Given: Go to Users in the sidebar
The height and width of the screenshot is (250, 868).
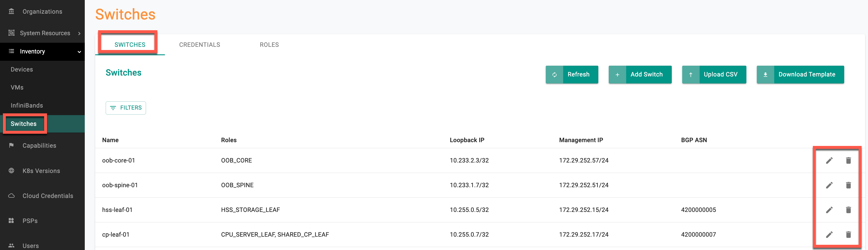Looking at the screenshot, I should point(31,246).
